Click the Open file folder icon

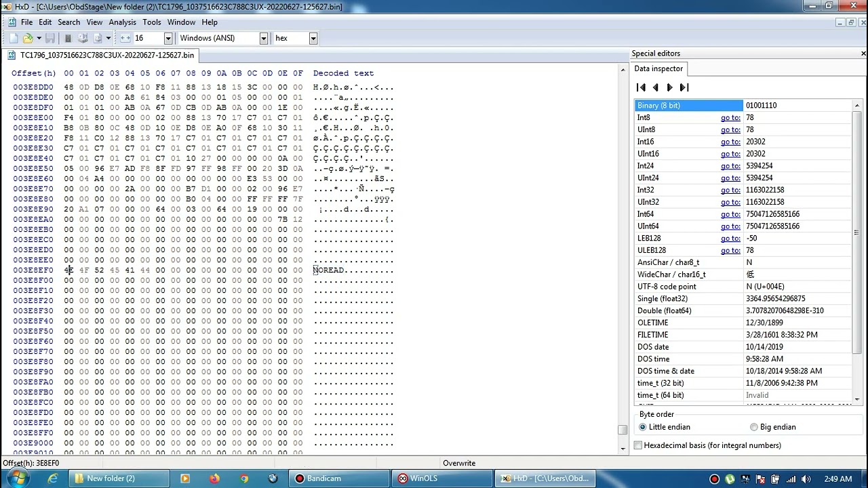pyautogui.click(x=28, y=38)
